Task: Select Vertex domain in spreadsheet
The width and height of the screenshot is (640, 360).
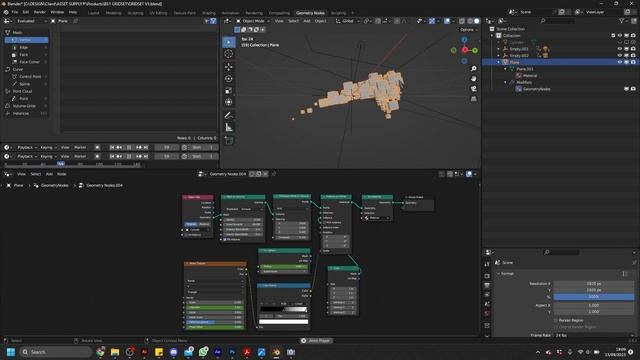Action: tap(27, 40)
